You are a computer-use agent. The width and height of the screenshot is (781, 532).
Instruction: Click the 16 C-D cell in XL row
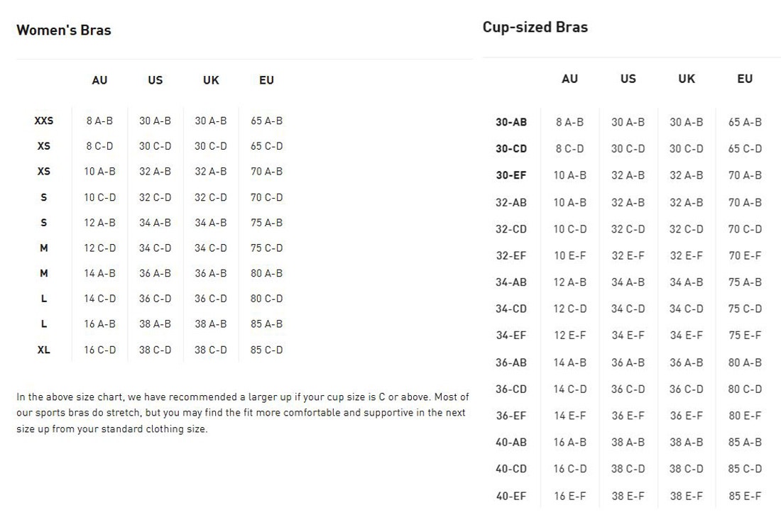coord(99,350)
